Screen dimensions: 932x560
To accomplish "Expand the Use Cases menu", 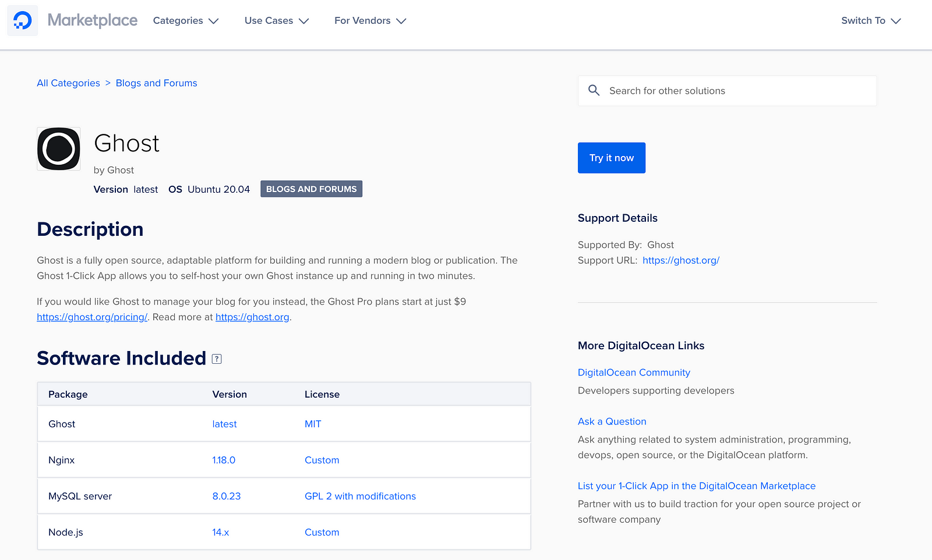I will click(277, 21).
